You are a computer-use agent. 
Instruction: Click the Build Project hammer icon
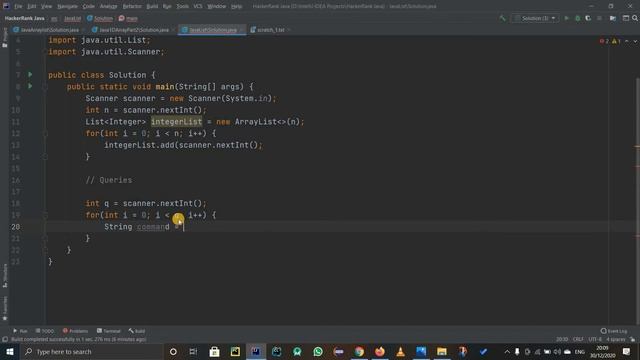(x=502, y=18)
